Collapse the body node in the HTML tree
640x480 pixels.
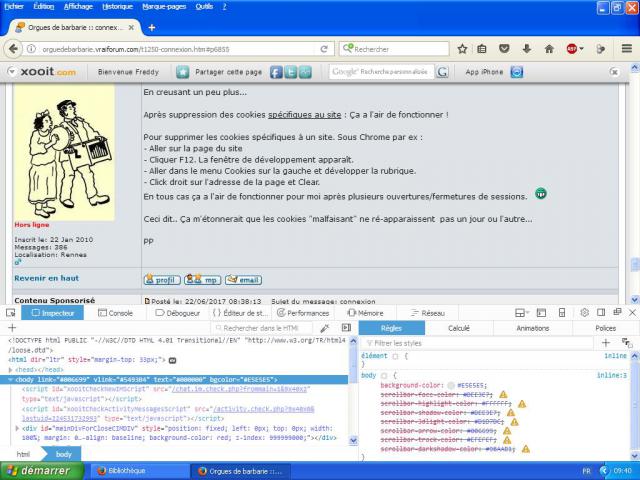(x=11, y=380)
